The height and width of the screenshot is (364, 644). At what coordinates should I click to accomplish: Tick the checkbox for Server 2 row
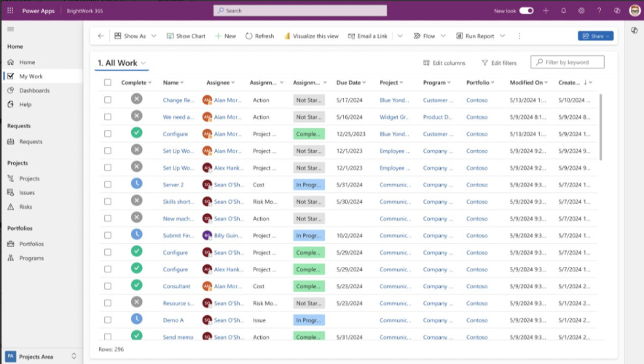click(108, 185)
